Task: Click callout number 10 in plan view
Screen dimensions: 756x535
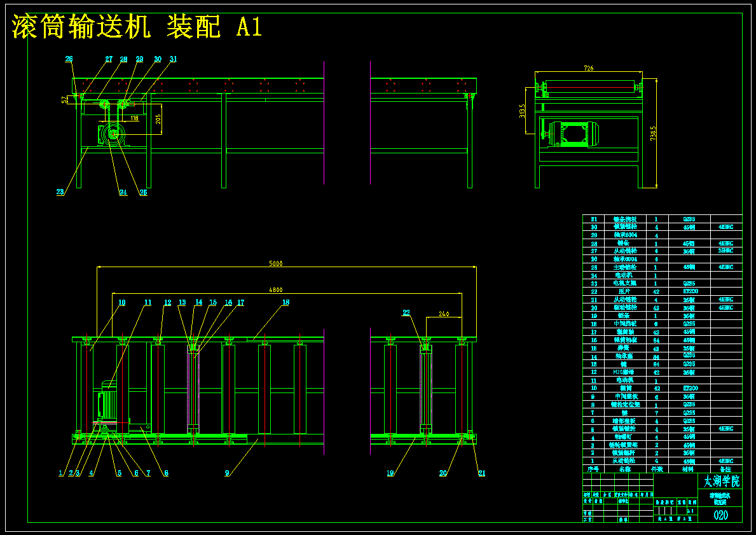Action: tap(122, 302)
